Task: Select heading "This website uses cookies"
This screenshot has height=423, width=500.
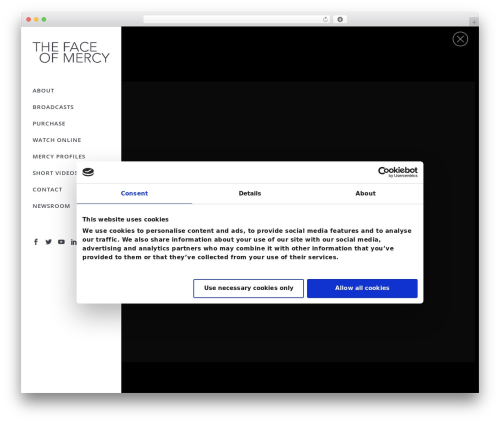Action: coord(125,219)
